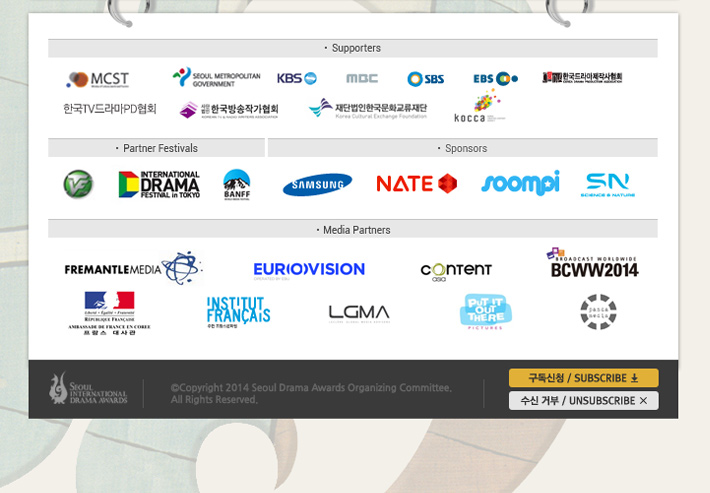Viewport: 710px width, 493px height.
Task: Click the gray circular media partner logo
Action: (x=598, y=312)
